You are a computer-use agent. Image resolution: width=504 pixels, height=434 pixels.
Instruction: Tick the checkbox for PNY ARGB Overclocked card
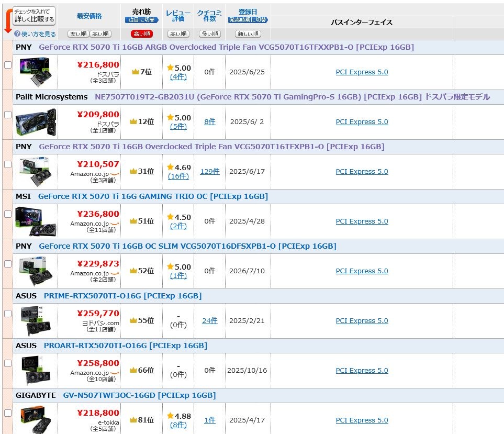pyautogui.click(x=8, y=64)
